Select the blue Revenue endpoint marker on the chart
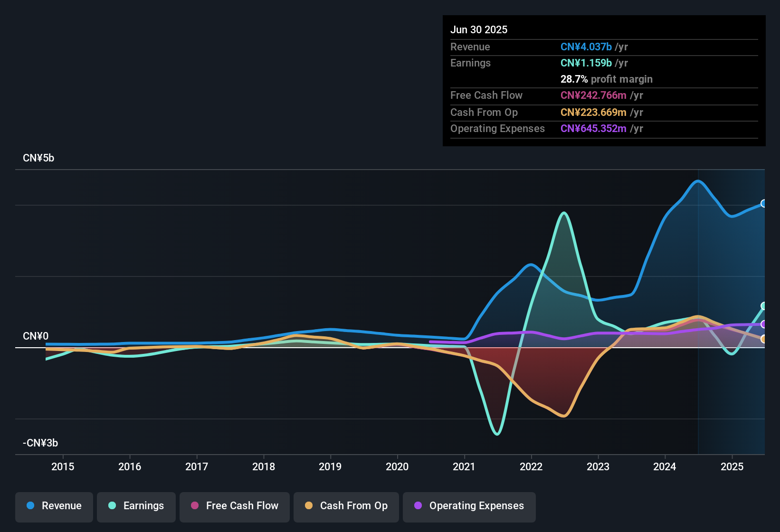Screen dimensions: 780x532 coord(764,204)
